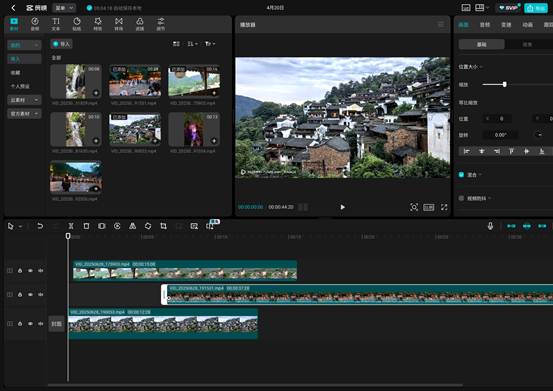Click the cyan export button top right
This screenshot has height=391, width=553.
tap(536, 8)
